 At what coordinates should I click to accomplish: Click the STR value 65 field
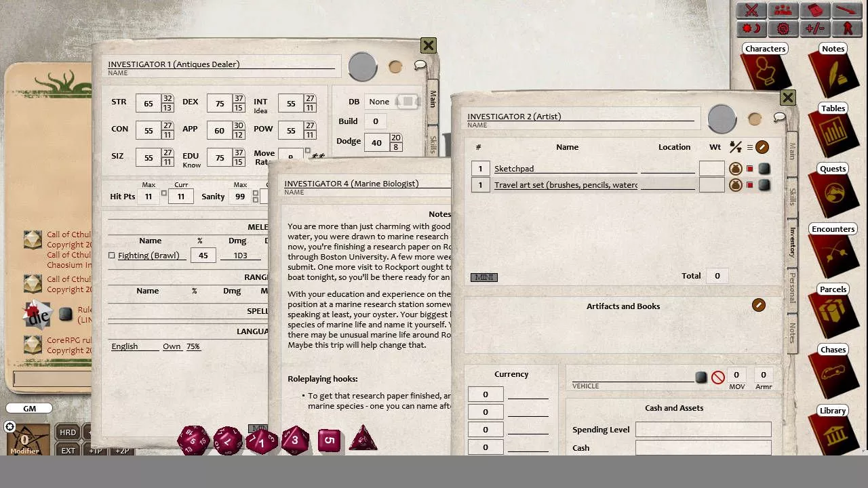point(148,104)
